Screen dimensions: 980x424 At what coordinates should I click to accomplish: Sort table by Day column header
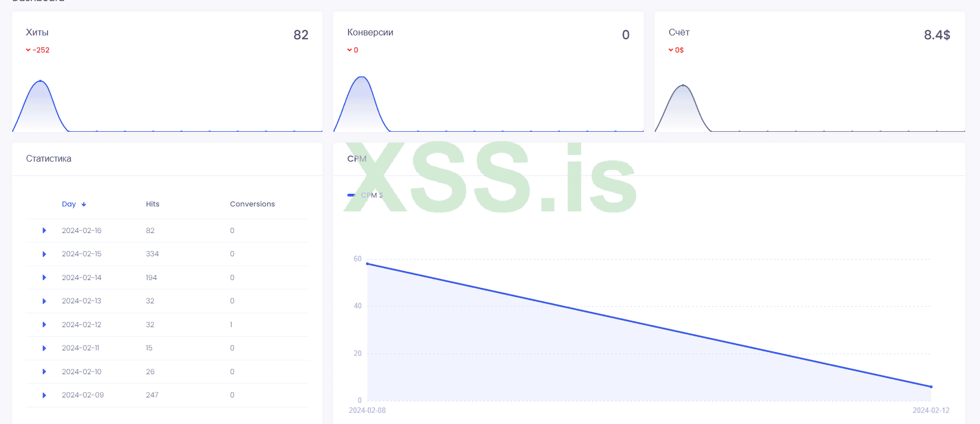tap(69, 204)
